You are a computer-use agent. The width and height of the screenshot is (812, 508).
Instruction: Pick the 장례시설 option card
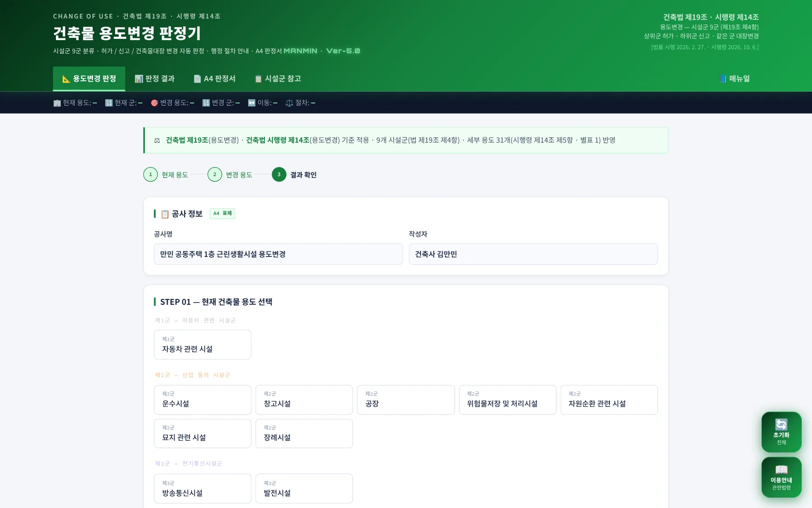click(304, 433)
